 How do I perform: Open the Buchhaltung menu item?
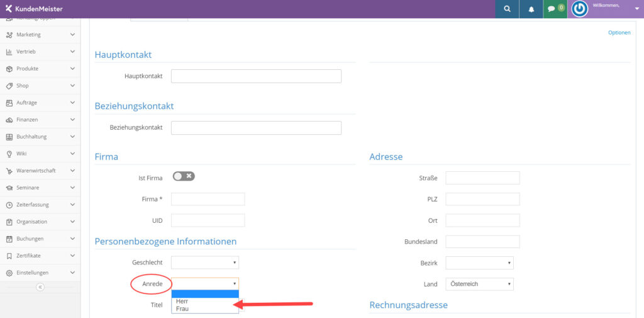[x=40, y=137]
